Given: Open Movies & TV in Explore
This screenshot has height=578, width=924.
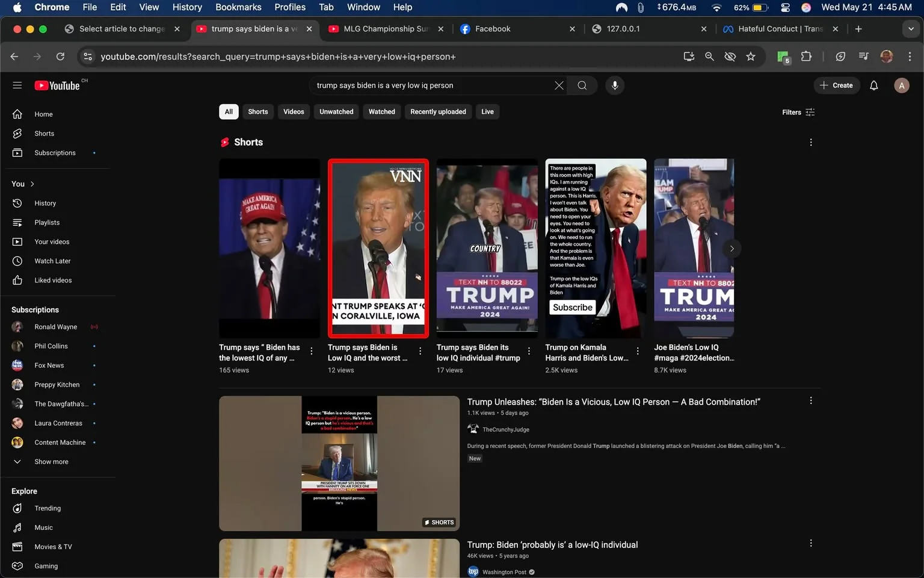Looking at the screenshot, I should tap(57, 547).
